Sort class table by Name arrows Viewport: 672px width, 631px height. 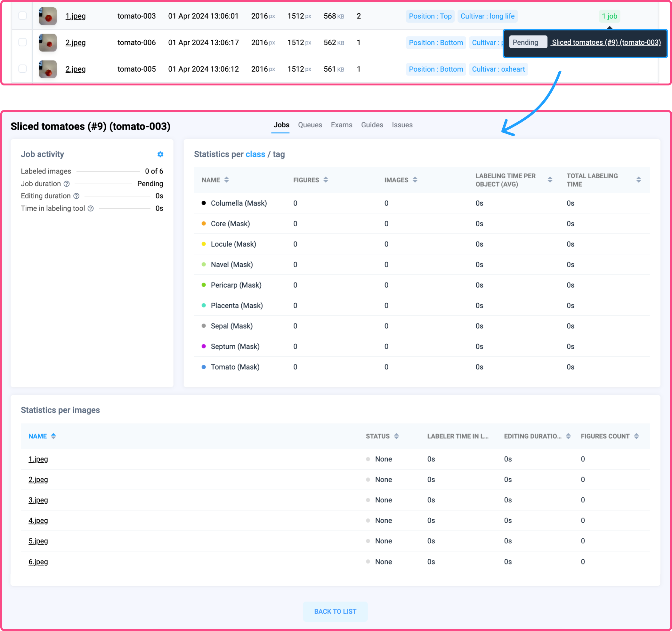(x=226, y=180)
